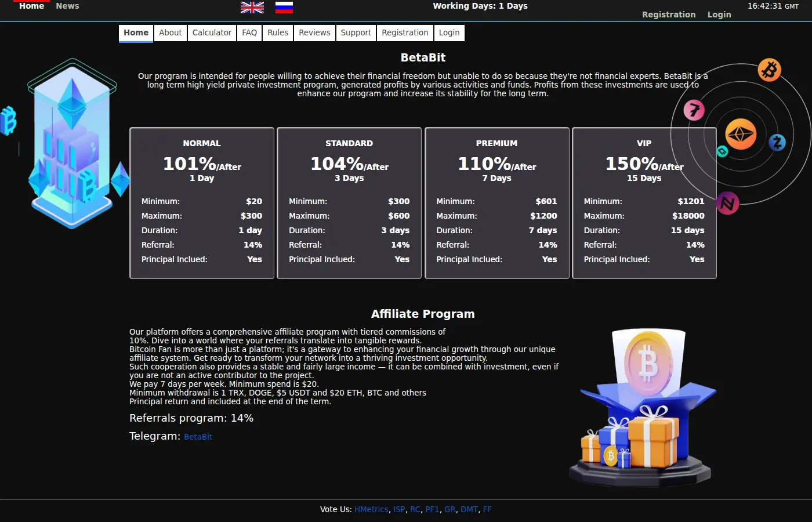
Task: Click the orange Bitcoin coin in orbit graphic
Action: click(x=770, y=70)
